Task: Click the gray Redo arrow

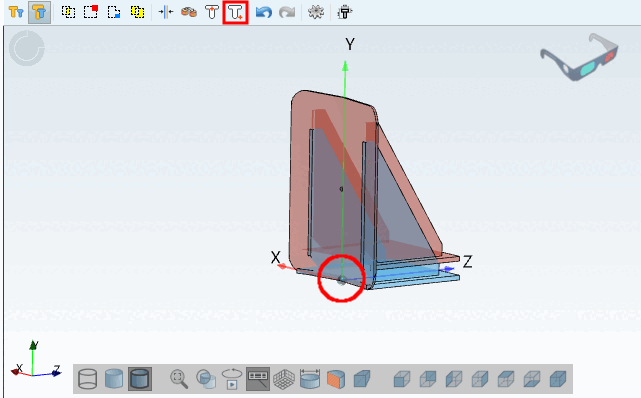Action: point(287,12)
